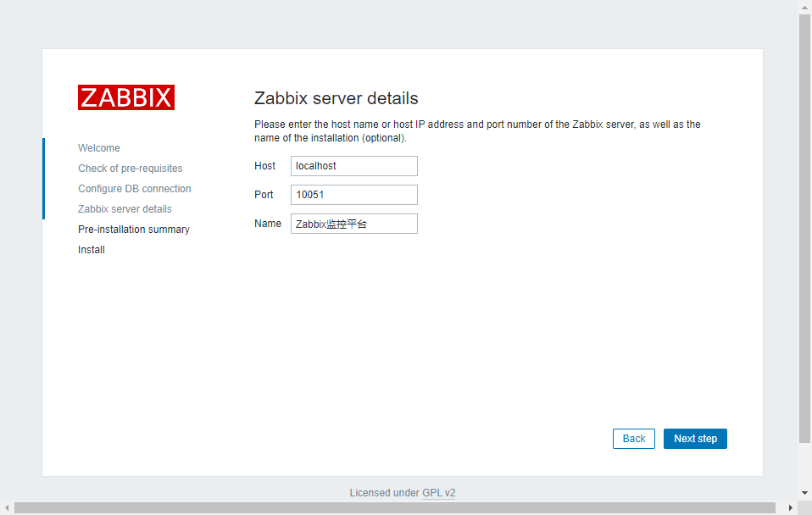Open the GPL v2 license link

[438, 493]
